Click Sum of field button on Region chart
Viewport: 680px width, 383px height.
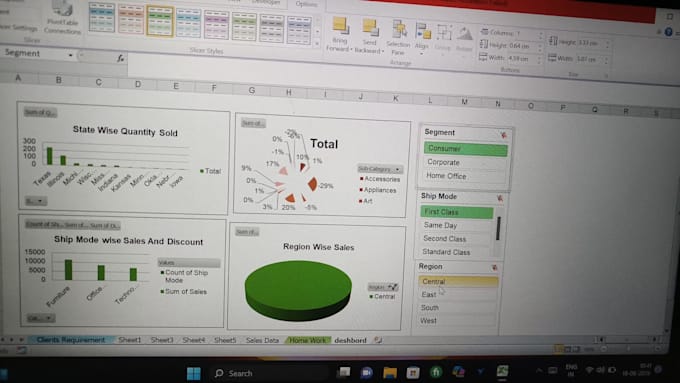tap(247, 232)
